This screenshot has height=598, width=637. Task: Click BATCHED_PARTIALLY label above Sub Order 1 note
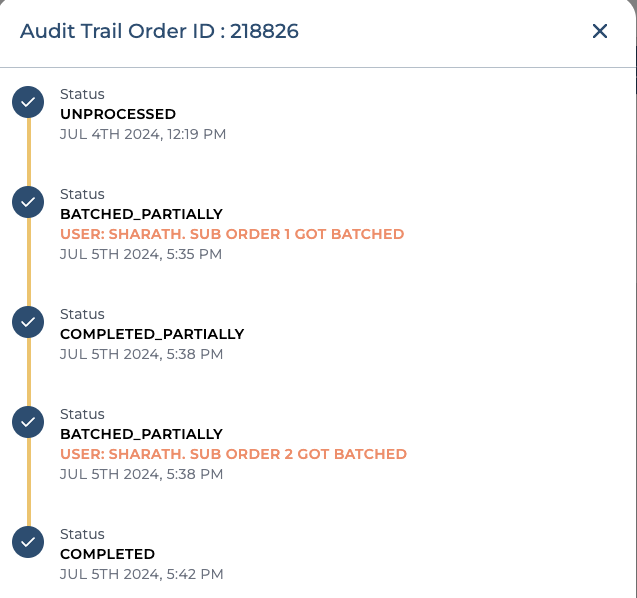coord(141,214)
